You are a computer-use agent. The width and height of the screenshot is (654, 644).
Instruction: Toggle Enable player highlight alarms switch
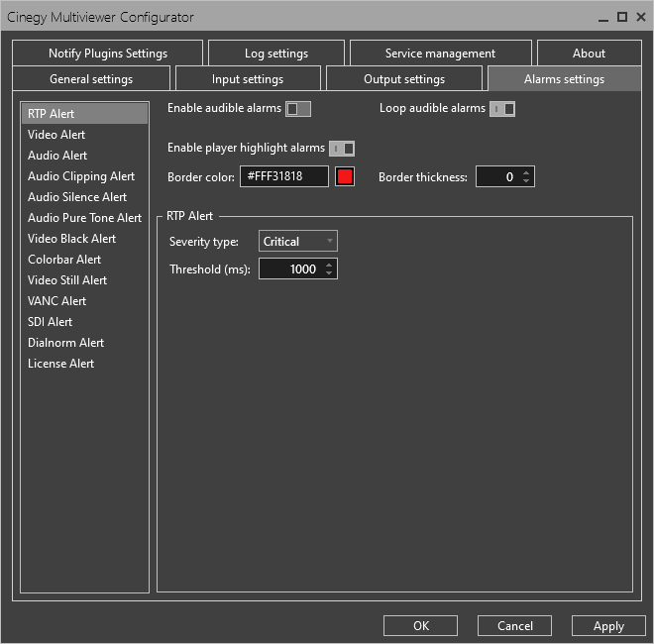tap(342, 149)
